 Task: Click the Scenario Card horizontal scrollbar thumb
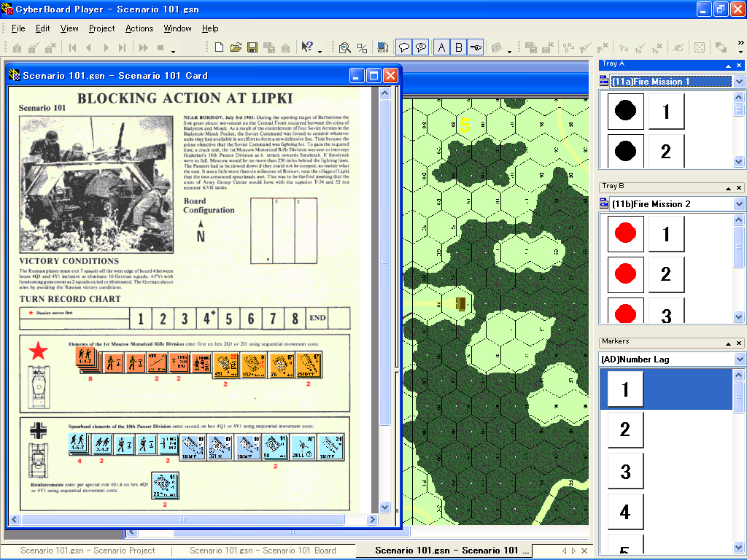coord(183,519)
